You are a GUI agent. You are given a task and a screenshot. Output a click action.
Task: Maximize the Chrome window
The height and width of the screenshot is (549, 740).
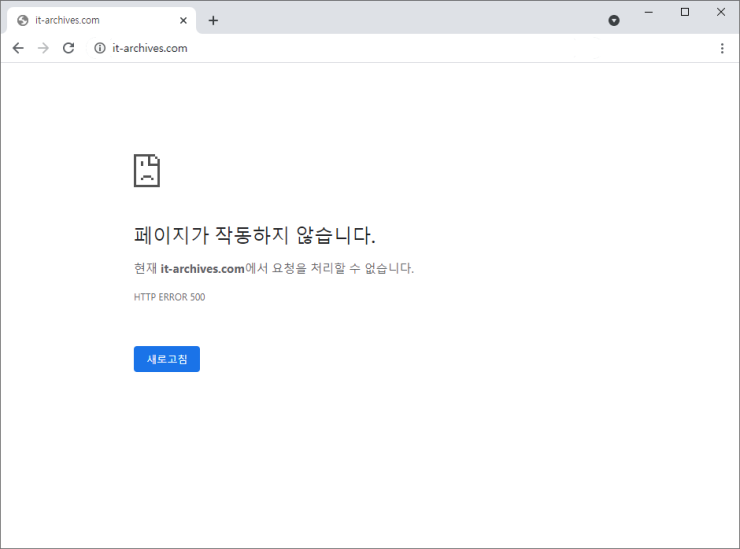[x=685, y=12]
